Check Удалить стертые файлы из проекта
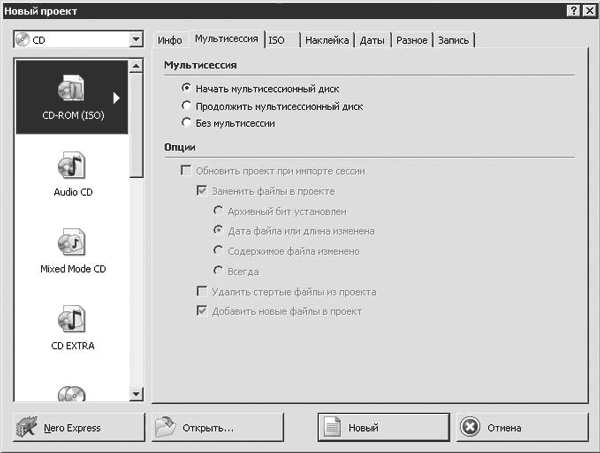 pyautogui.click(x=202, y=291)
